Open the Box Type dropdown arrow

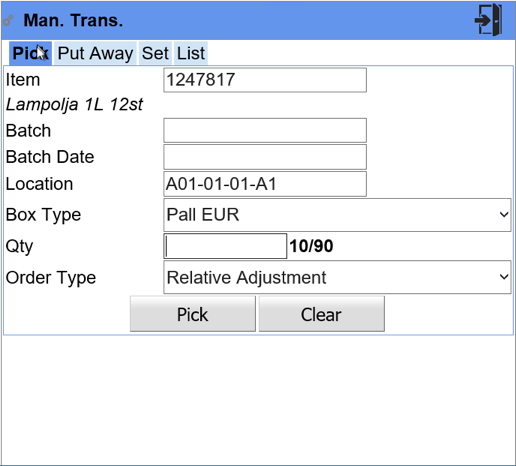coord(504,215)
